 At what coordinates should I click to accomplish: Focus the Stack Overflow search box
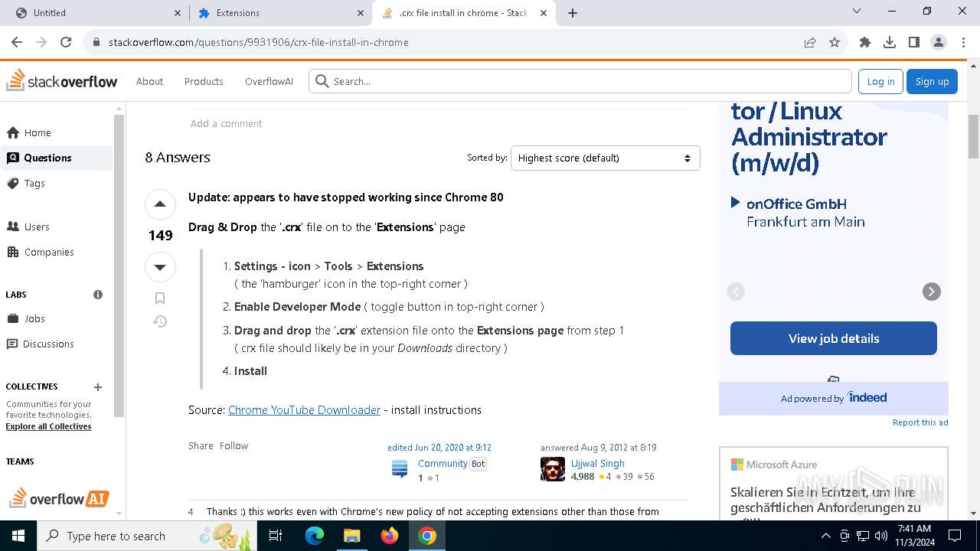pyautogui.click(x=580, y=81)
